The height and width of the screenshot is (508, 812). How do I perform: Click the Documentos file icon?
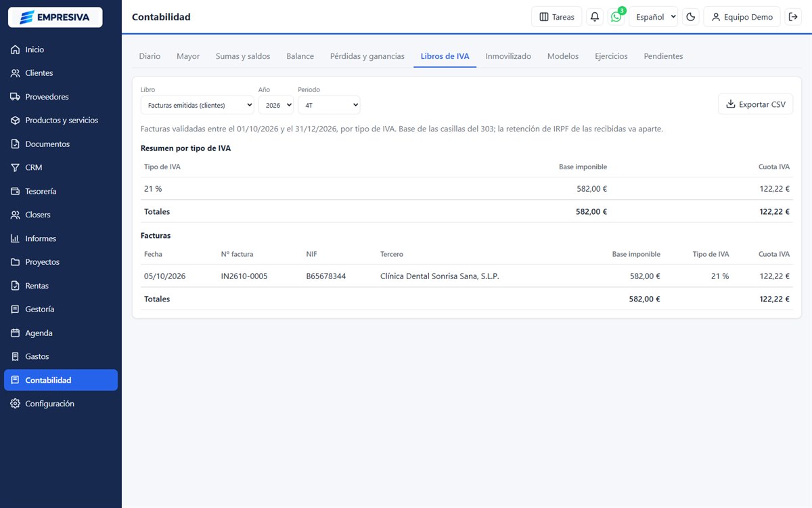[x=15, y=144]
